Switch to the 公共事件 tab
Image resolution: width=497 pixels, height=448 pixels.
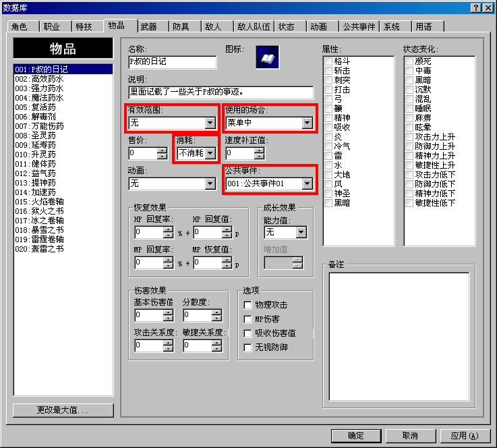click(359, 26)
